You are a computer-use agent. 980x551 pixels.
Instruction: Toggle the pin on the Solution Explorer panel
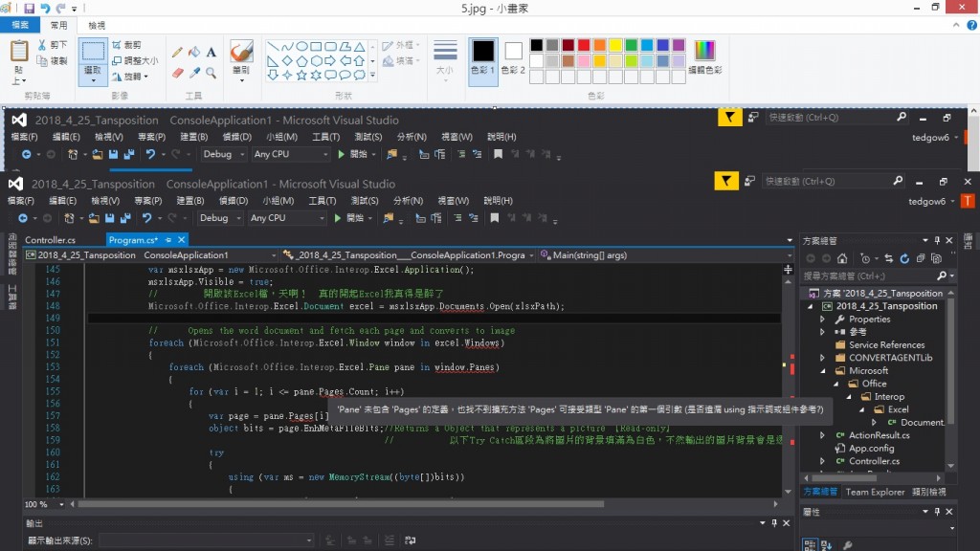point(937,240)
